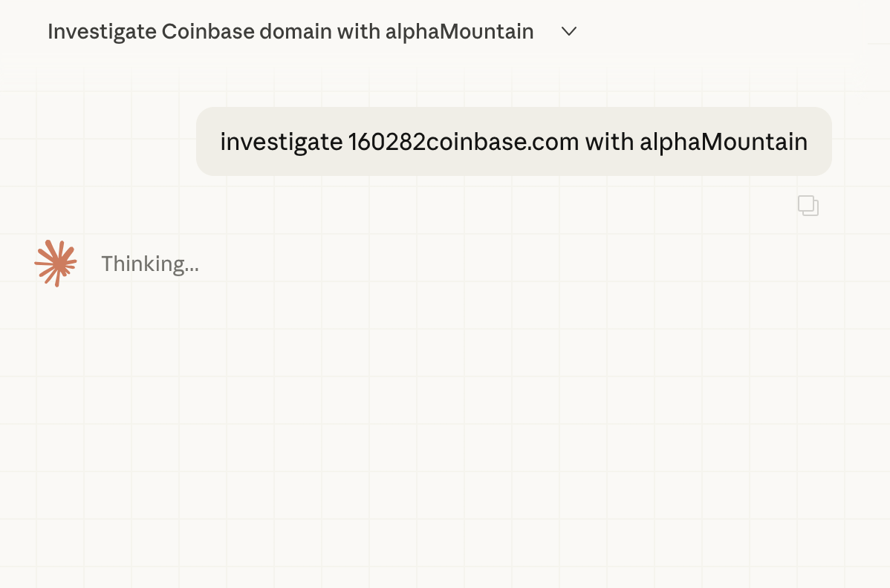Screen dimensions: 890x588
Task: Click the ".com" ending in the message
Action: [560, 141]
